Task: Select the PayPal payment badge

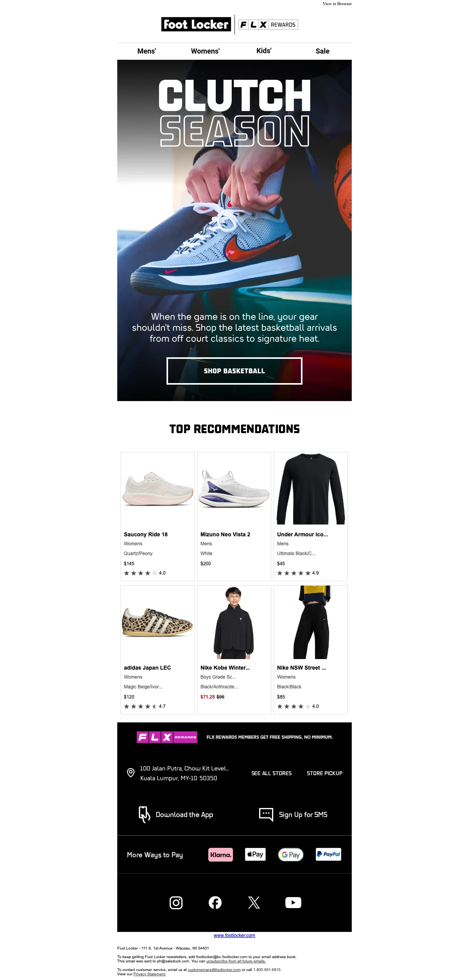Action: (328, 854)
